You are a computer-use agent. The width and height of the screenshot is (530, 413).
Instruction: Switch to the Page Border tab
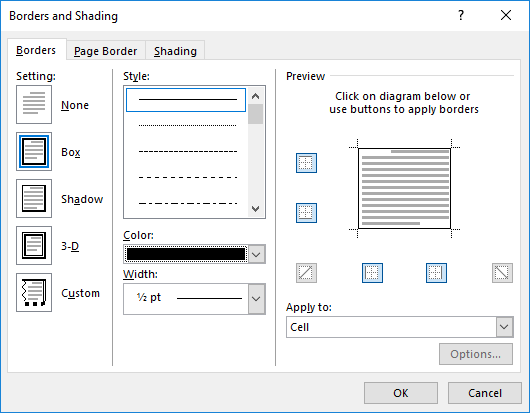point(105,51)
